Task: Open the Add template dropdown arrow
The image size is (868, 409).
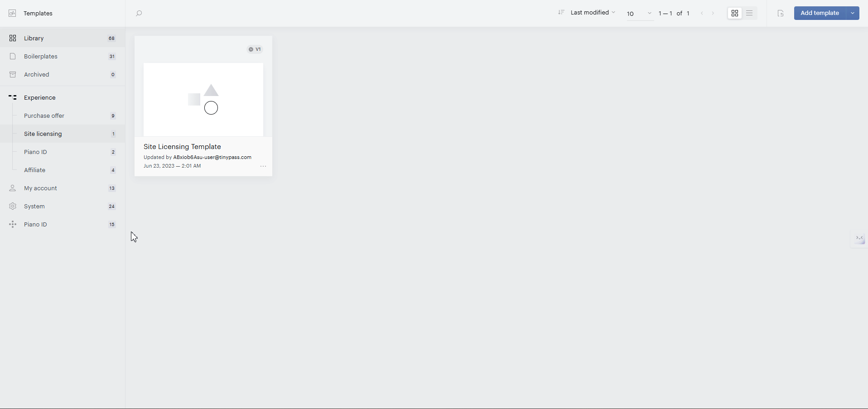Action: (x=853, y=13)
